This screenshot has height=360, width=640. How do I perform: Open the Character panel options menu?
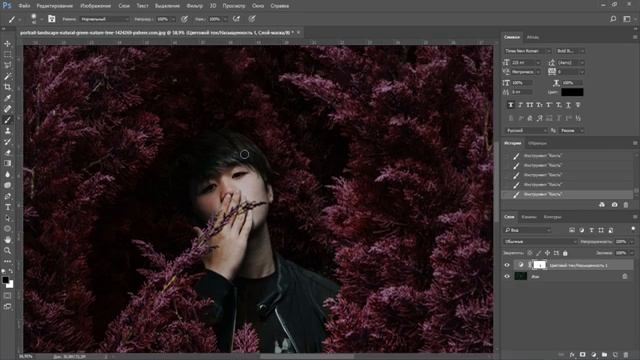[x=635, y=37]
